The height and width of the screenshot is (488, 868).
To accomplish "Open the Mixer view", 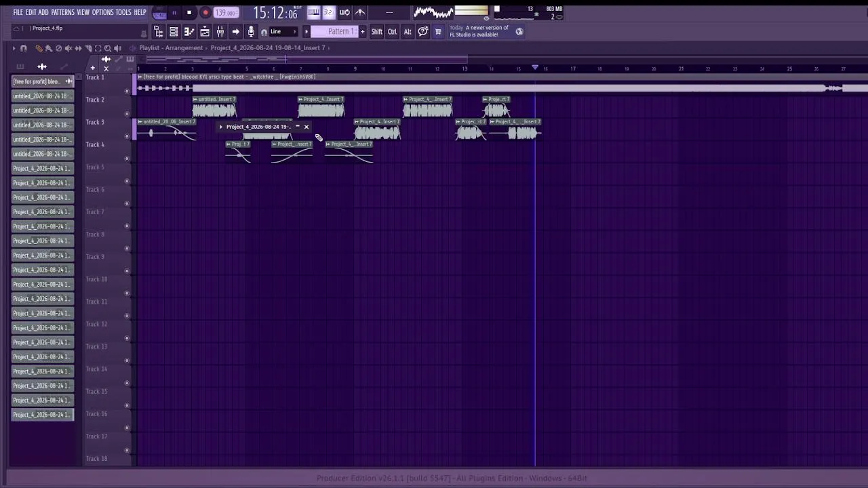I will [220, 32].
